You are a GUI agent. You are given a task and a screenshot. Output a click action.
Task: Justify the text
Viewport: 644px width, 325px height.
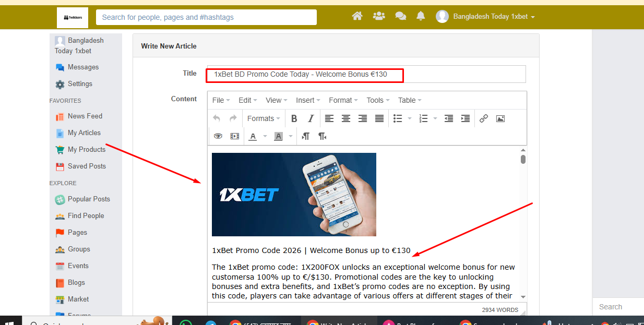[379, 118]
